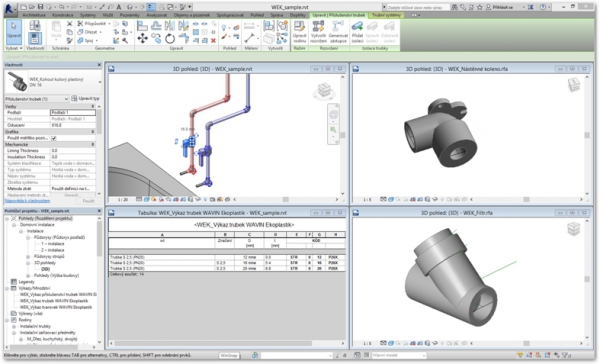
Task: Click the Offset tool in Upravit panel
Action: click(156, 26)
